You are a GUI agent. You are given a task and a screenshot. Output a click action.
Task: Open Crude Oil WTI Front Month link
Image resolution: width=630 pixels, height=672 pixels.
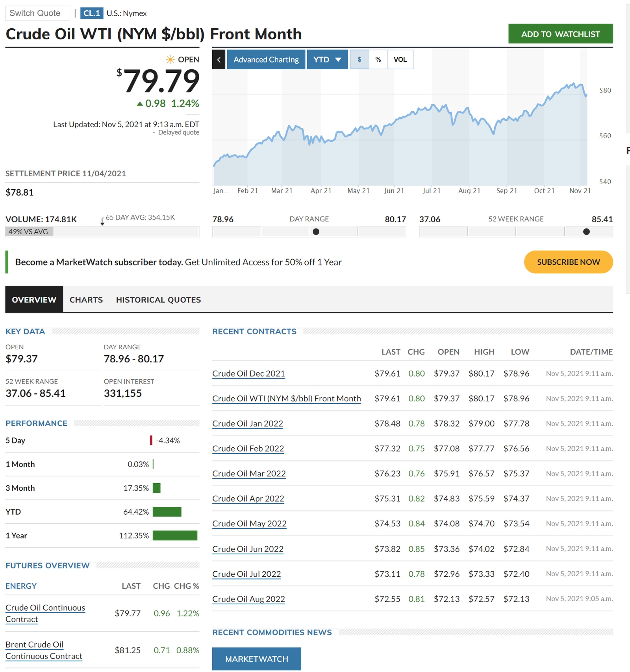(287, 399)
